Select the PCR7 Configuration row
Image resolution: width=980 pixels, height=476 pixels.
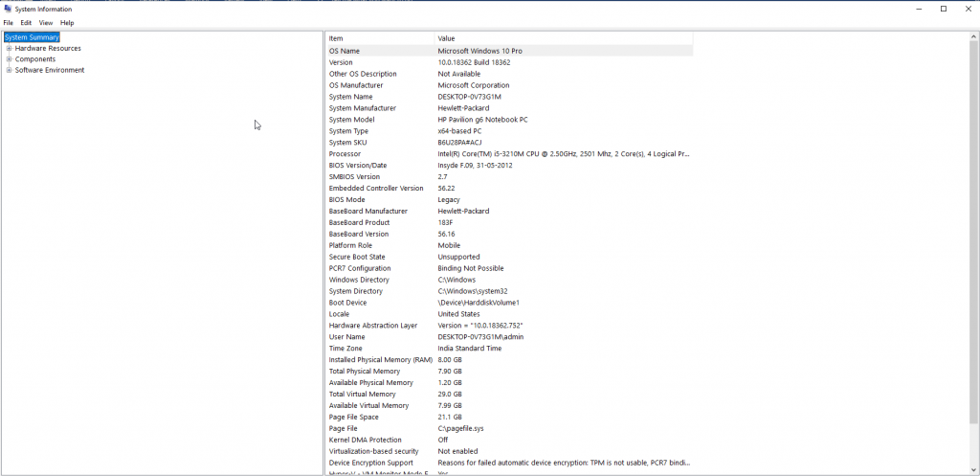509,268
